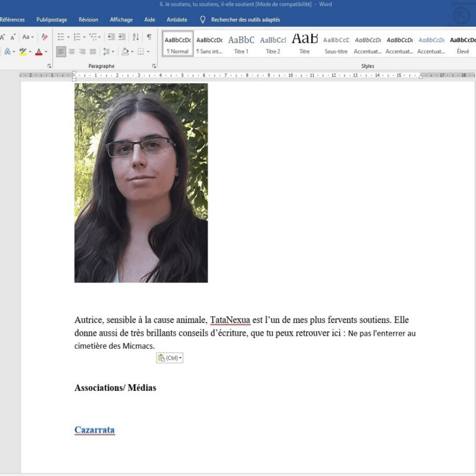
Task: Follow the Cazarrata hyperlink
Action: click(x=94, y=430)
